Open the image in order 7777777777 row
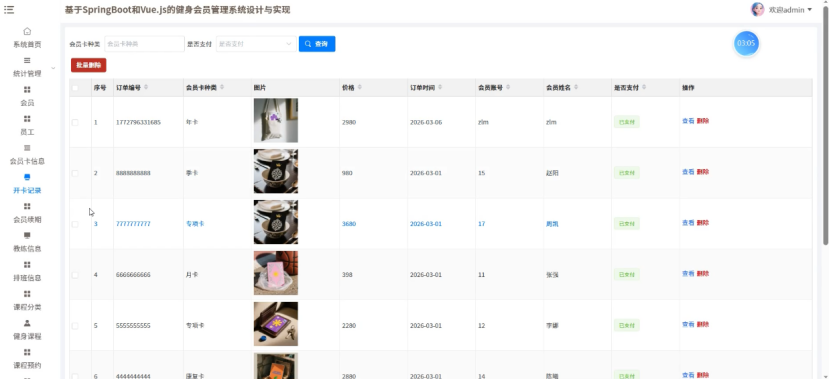 coord(275,222)
